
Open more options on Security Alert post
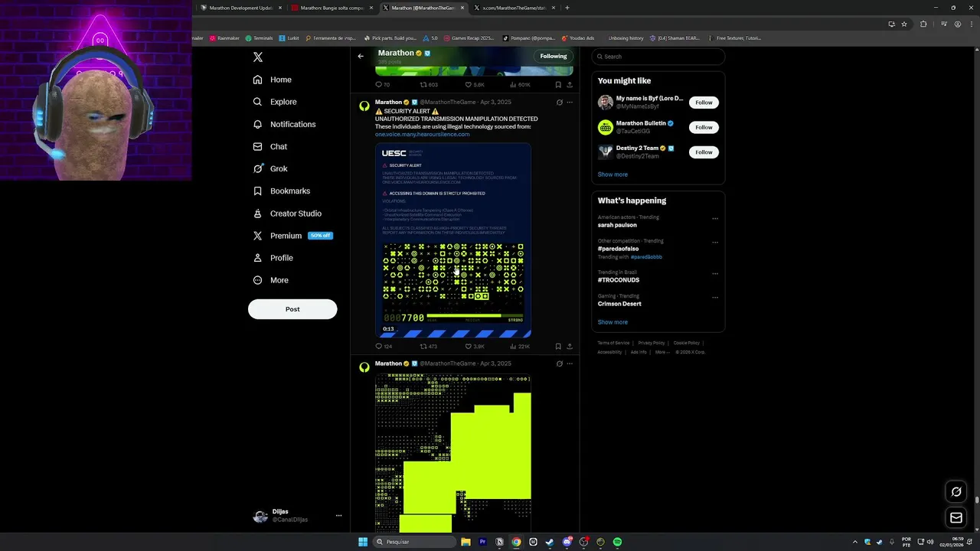[x=570, y=102]
